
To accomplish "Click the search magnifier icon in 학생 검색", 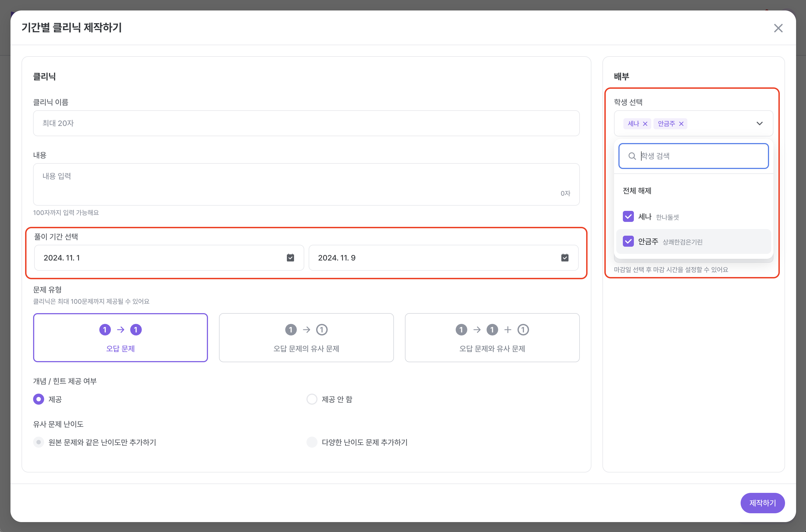I will [x=632, y=156].
